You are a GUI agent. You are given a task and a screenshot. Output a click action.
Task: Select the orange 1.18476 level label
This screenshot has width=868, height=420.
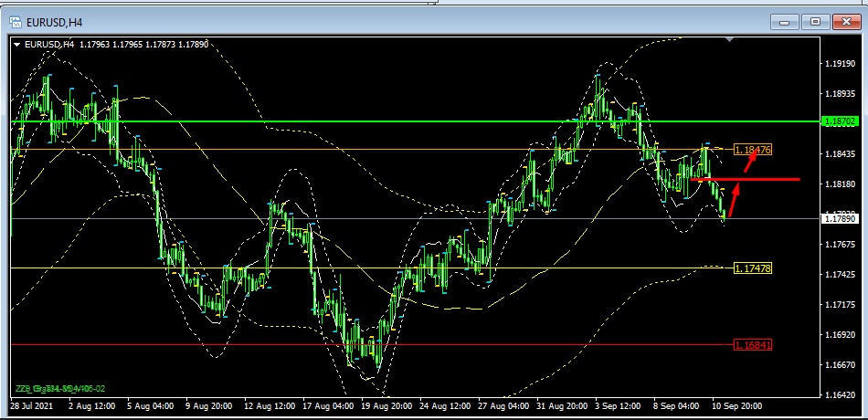753,149
